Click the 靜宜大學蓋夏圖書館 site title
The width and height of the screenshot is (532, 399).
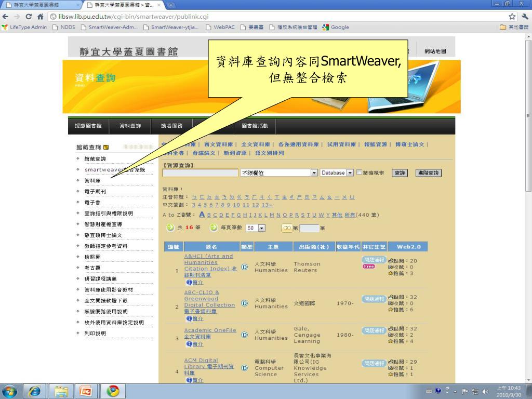129,51
